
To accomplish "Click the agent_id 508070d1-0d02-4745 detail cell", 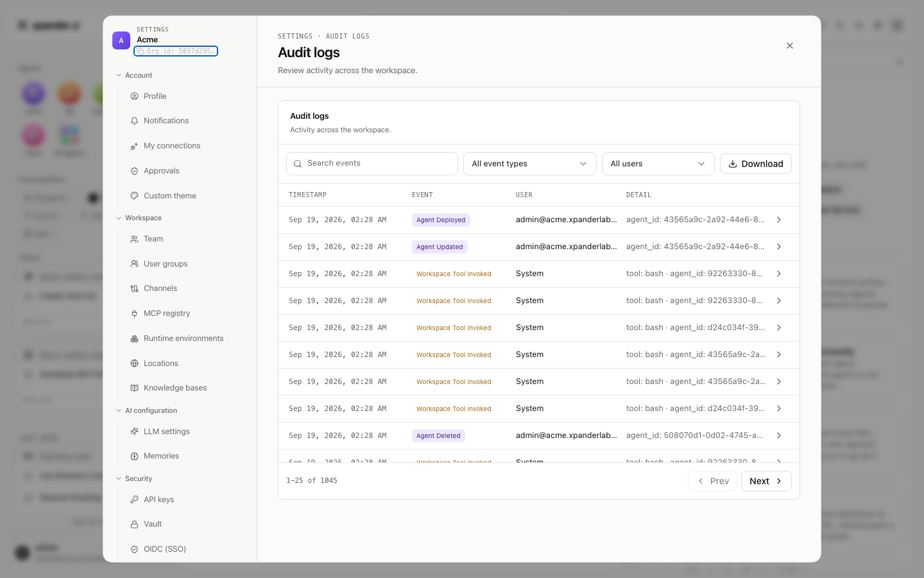I will (x=695, y=435).
